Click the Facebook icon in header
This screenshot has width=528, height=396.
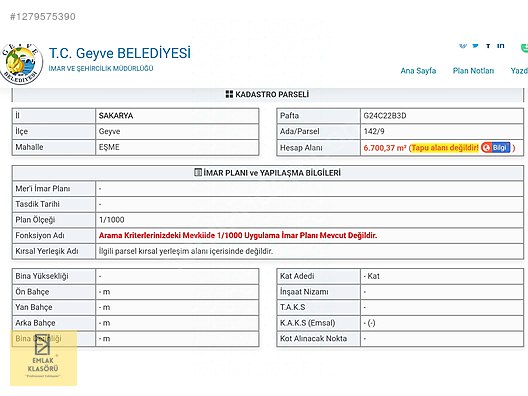click(x=488, y=45)
